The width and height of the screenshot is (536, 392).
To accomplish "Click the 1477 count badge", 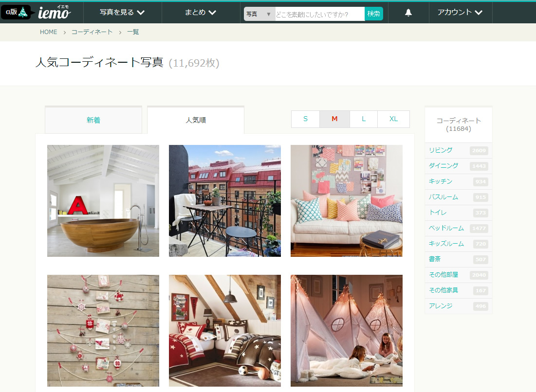I will click(x=479, y=229).
